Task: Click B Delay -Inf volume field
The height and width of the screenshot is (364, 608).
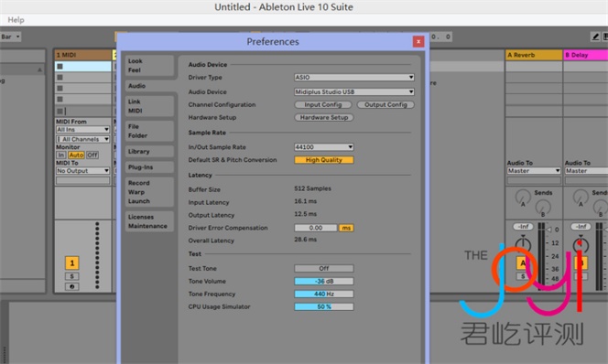Action: (581, 227)
